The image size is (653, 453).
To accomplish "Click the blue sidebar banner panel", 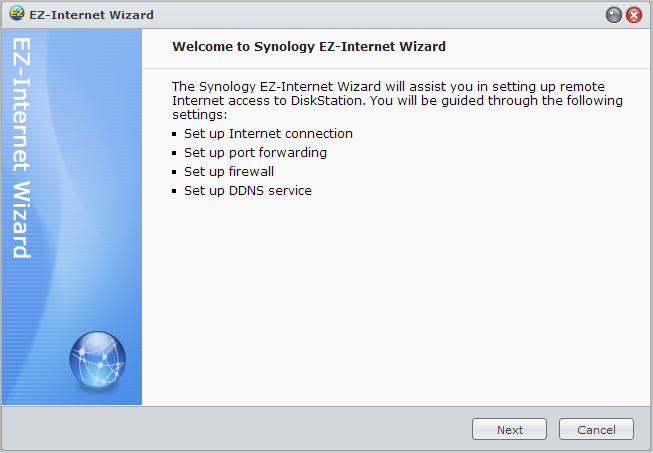I will pyautogui.click(x=72, y=217).
